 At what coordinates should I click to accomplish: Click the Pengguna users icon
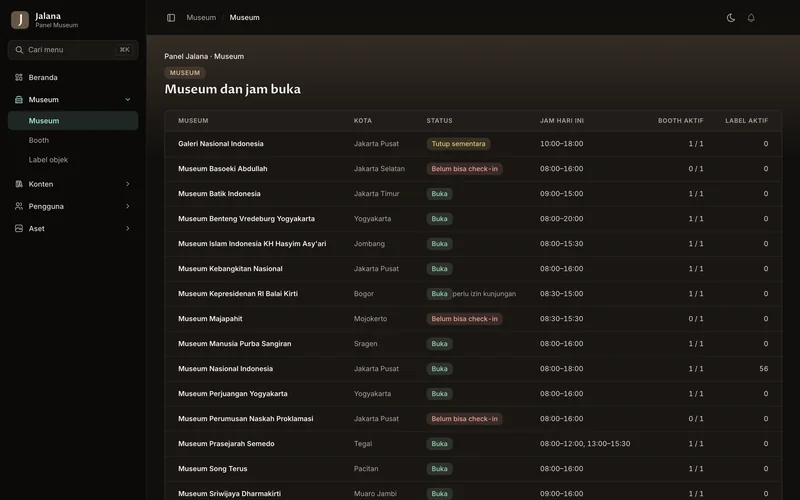19,207
